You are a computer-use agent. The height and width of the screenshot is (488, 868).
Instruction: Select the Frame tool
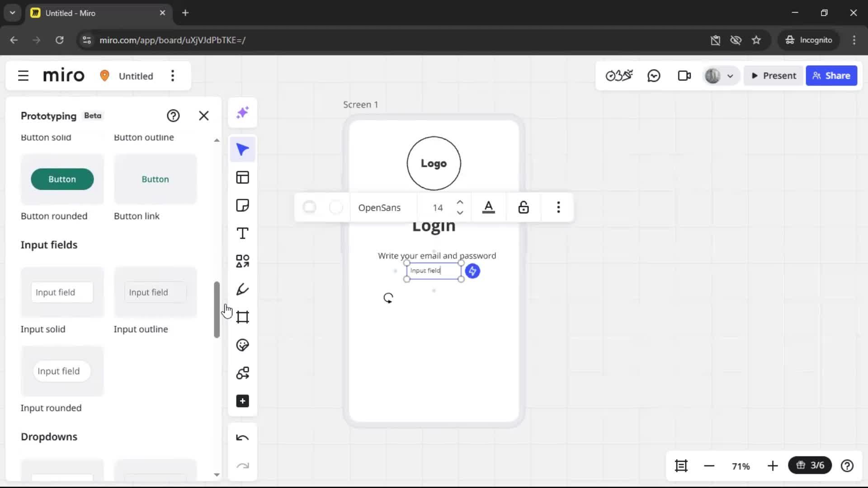coord(243,317)
